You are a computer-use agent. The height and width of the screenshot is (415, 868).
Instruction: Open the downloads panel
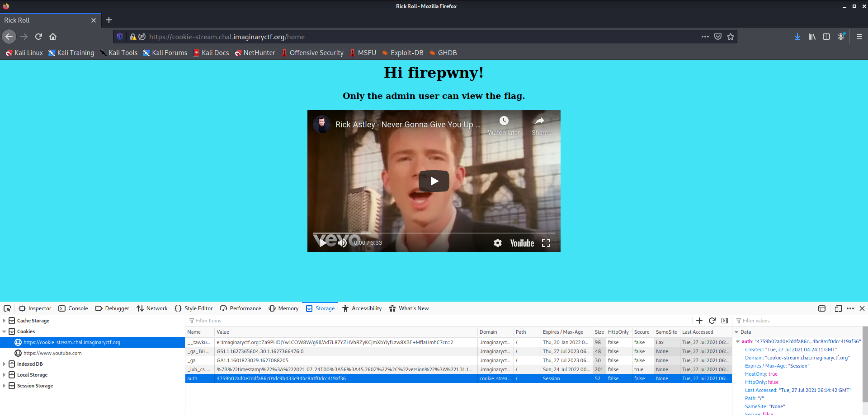(797, 37)
